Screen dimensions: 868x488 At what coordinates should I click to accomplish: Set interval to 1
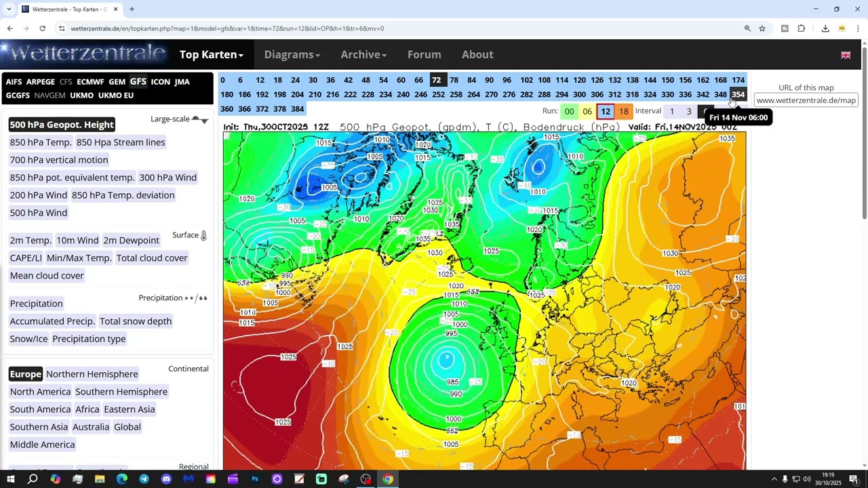point(672,112)
